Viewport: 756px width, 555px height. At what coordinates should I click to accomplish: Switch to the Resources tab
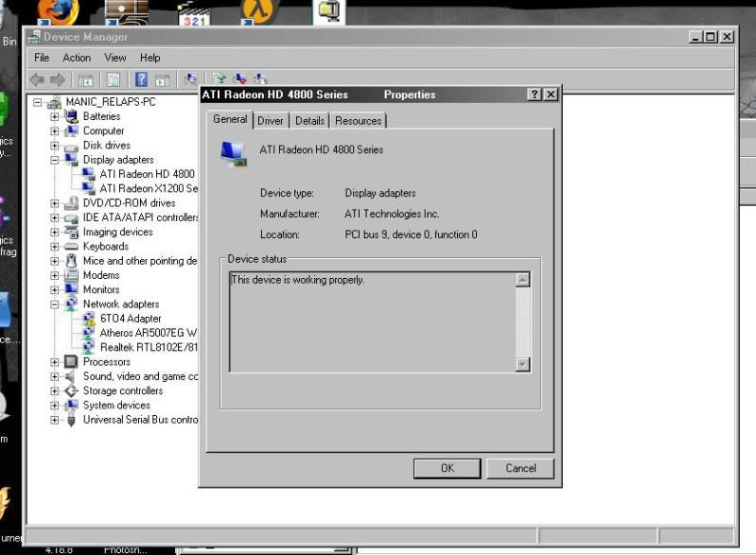click(x=359, y=121)
